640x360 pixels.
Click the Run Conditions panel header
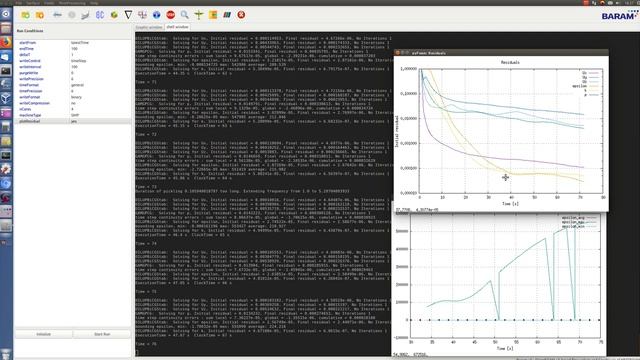click(30, 31)
